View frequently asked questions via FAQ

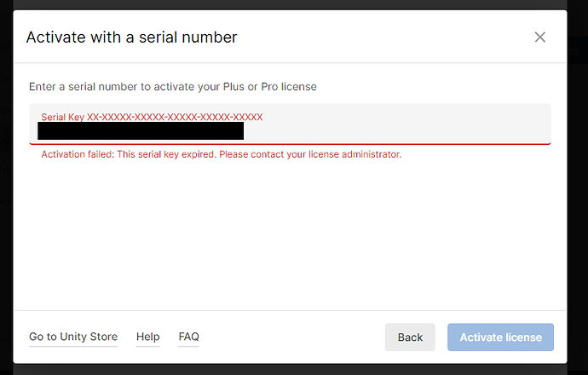click(188, 337)
